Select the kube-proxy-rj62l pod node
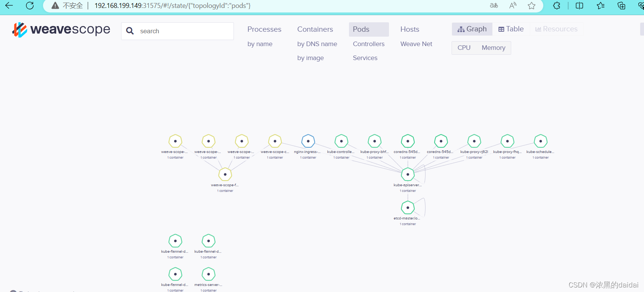Viewport: 644px width, 292px height. tap(474, 141)
